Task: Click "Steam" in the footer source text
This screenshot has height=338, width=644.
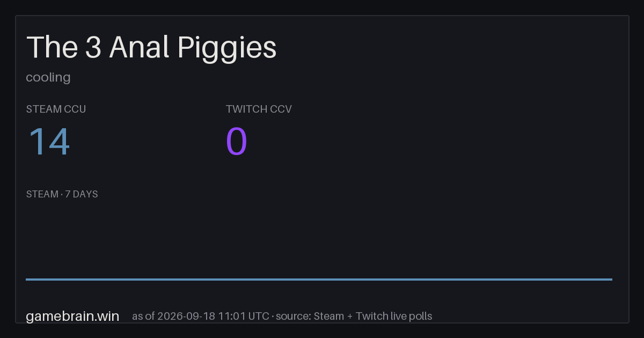Action: pos(328,316)
